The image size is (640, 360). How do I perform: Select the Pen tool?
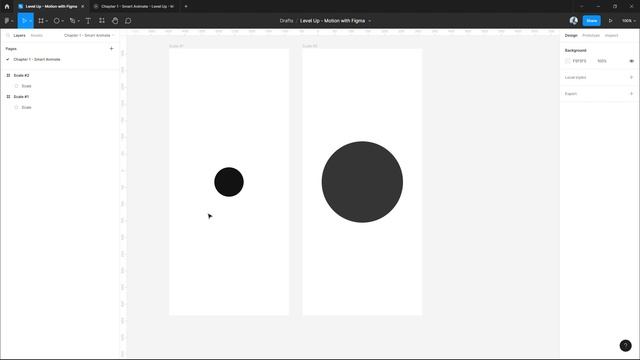pos(72,20)
